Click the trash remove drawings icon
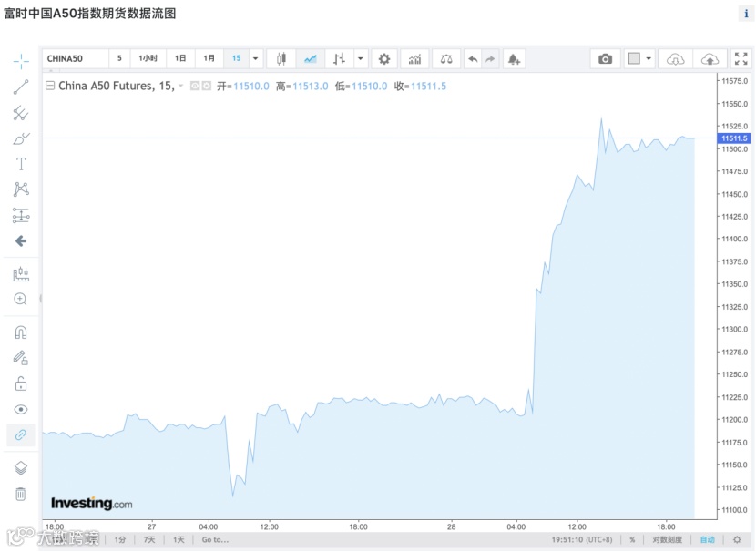This screenshot has height=552, width=756. [x=21, y=494]
